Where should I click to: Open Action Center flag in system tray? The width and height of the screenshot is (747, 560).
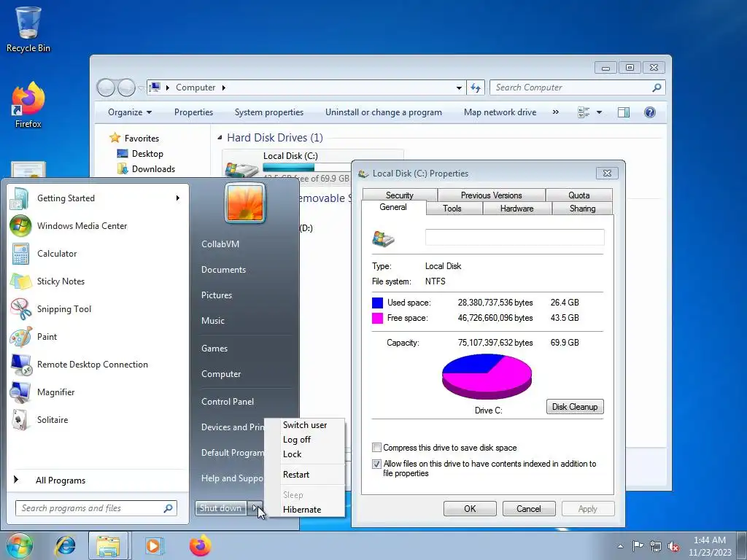click(638, 546)
